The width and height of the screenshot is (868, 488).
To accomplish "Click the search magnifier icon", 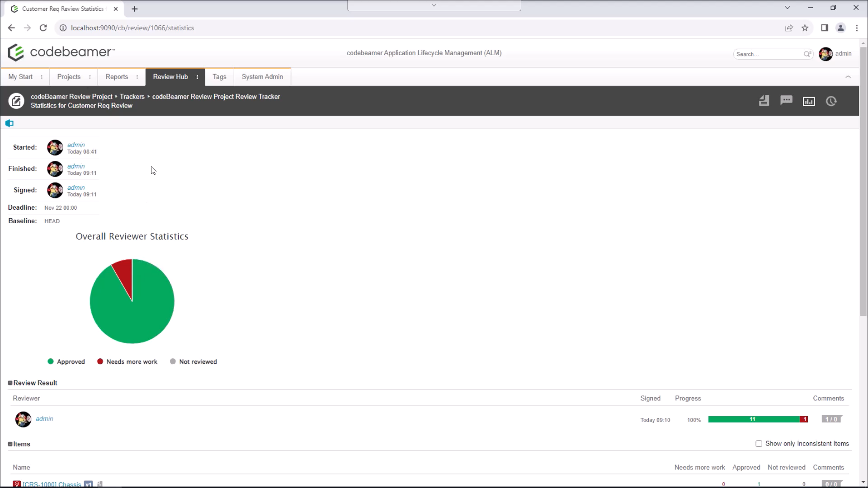I will click(807, 54).
